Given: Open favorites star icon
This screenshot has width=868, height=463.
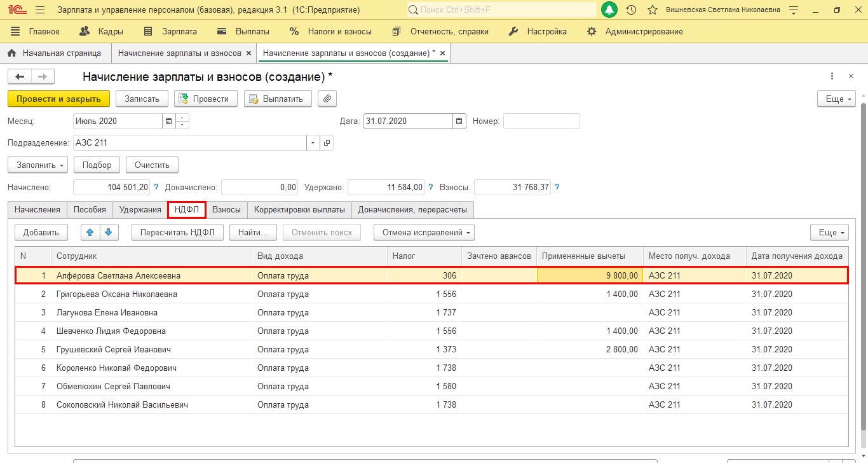Looking at the screenshot, I should (652, 10).
